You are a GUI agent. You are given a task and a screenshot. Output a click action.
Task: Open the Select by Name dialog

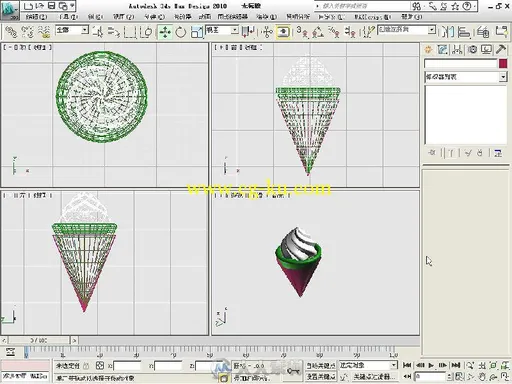click(114, 32)
